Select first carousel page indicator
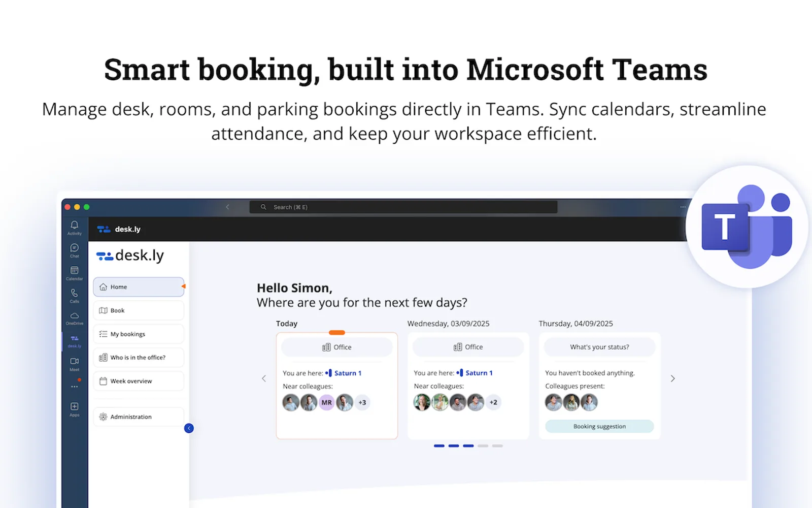The image size is (812, 508). click(x=439, y=446)
